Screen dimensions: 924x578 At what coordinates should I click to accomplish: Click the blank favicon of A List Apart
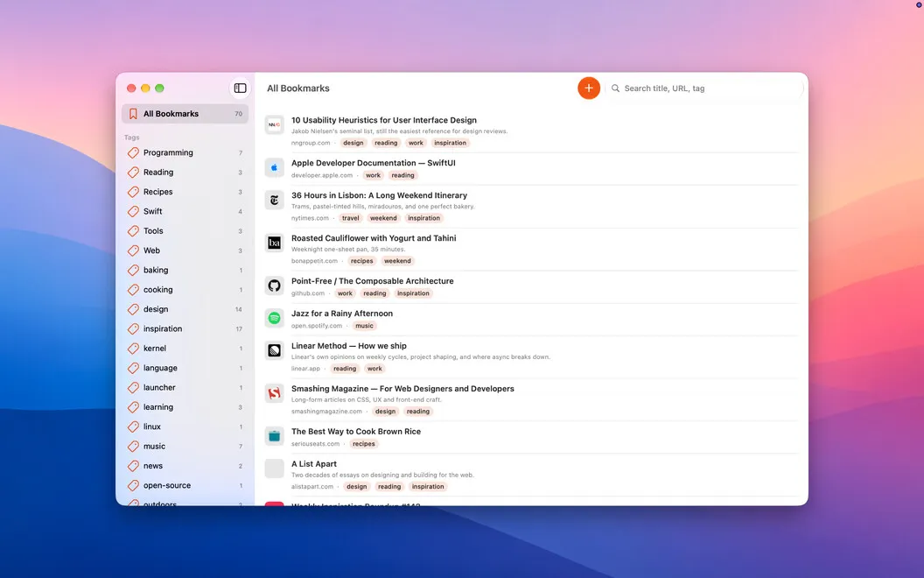click(274, 469)
